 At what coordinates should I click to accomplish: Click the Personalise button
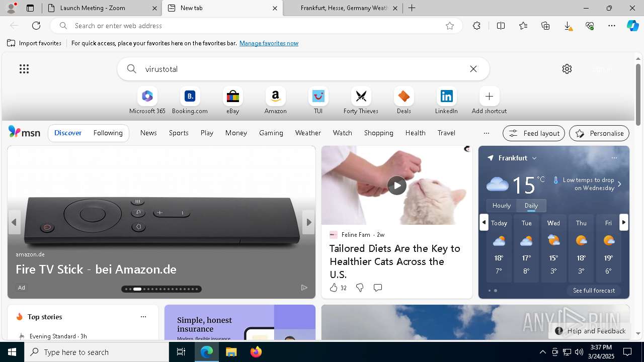pos(599,133)
